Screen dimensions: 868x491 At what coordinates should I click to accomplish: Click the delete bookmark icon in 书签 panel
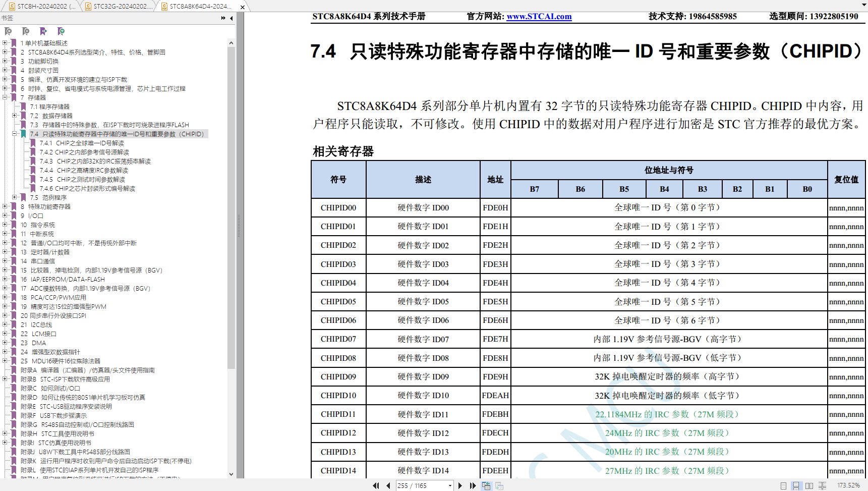[8, 31]
